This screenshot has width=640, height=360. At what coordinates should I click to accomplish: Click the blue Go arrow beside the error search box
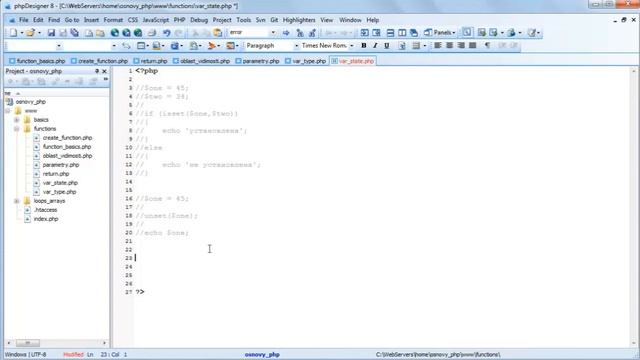click(286, 33)
